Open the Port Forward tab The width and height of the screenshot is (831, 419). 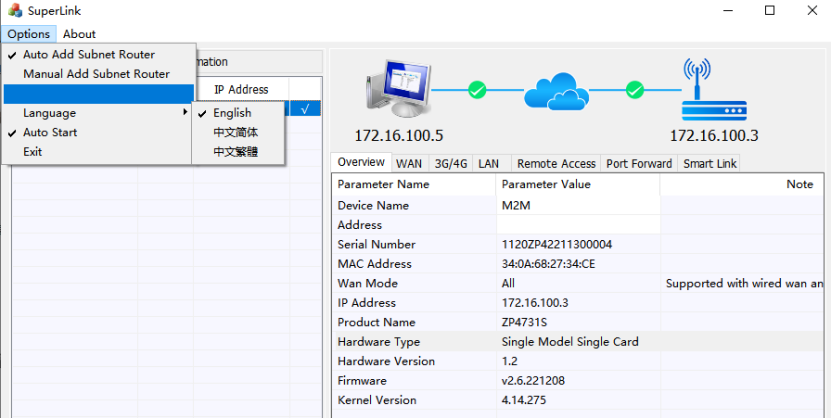(640, 163)
